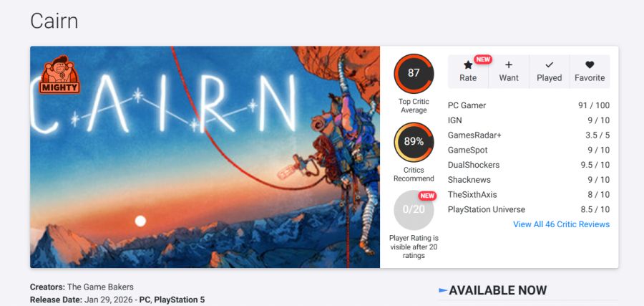The width and height of the screenshot is (644, 306).
Task: Open the GameSpot review entry
Action: tap(529, 150)
